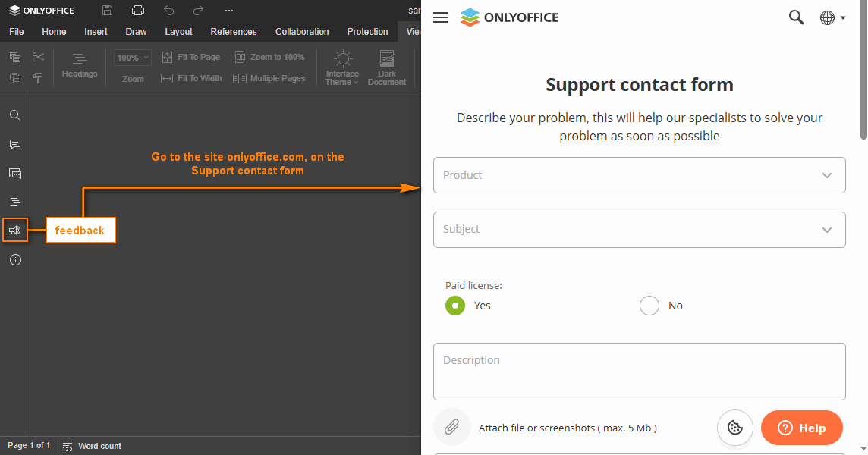This screenshot has height=455, width=868.
Task: Open the website hamburger menu
Action: (x=441, y=17)
